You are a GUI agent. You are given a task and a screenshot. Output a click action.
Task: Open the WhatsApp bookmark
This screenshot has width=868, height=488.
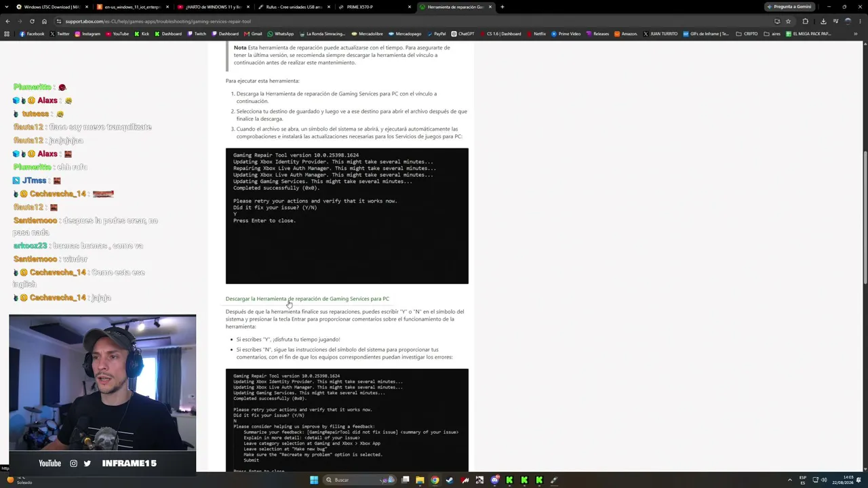[x=281, y=34]
